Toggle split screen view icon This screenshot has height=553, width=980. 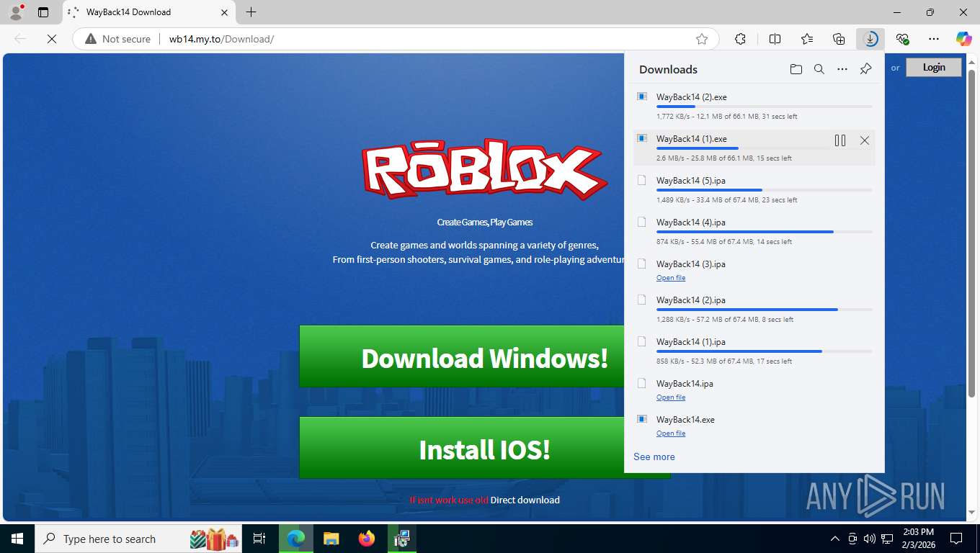(x=775, y=39)
